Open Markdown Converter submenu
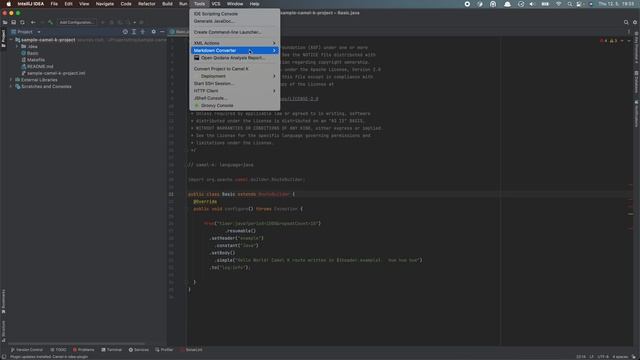640x360 pixels. tap(235, 50)
